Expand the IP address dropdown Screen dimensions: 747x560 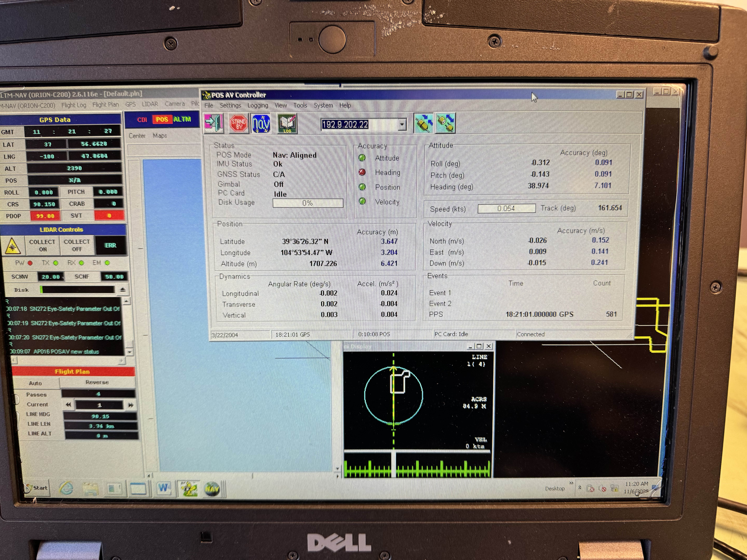402,125
